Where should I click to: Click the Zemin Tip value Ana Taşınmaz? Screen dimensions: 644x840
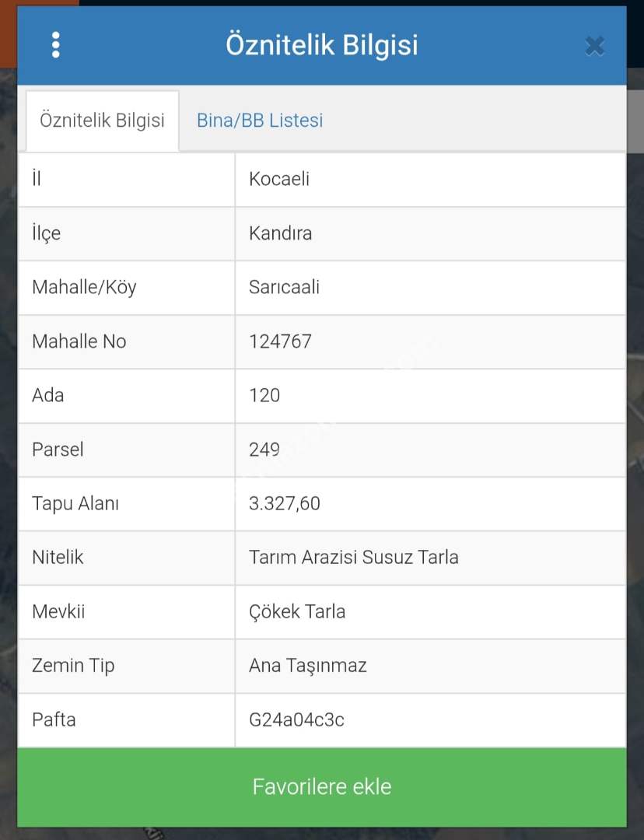click(x=308, y=666)
